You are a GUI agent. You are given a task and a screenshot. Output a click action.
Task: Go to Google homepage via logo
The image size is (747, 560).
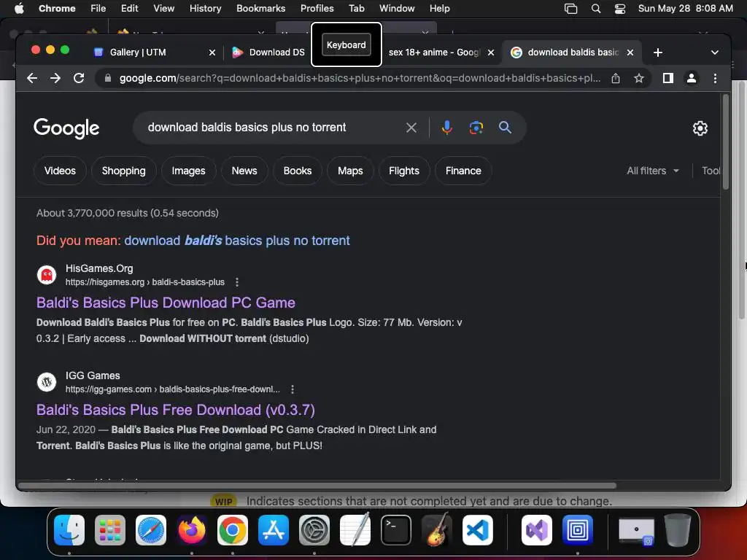[66, 128]
